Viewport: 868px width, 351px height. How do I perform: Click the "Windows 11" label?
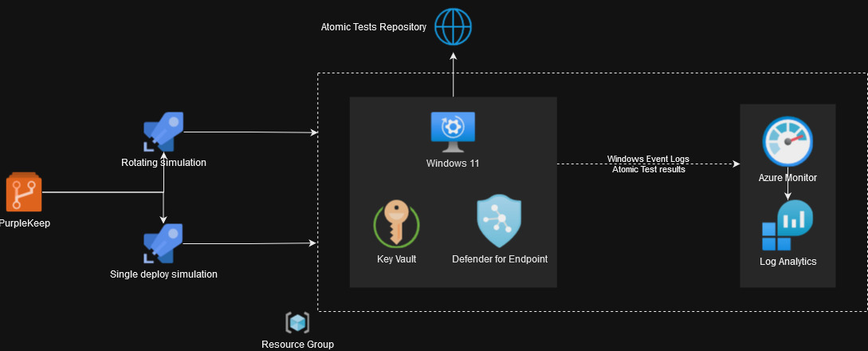pyautogui.click(x=453, y=164)
